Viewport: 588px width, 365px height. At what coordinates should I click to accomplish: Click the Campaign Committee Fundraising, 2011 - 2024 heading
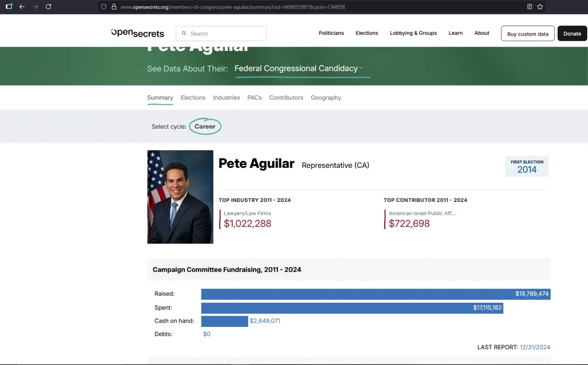(227, 270)
